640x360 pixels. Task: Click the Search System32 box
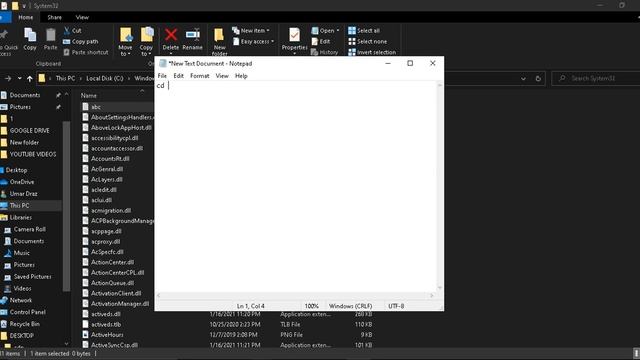tap(596, 78)
